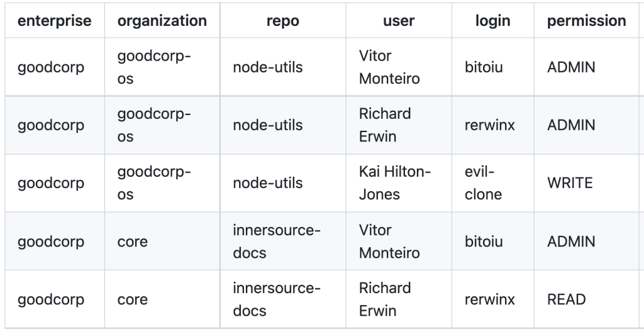The height and width of the screenshot is (332, 644).
Task: Click Vitor Monteiro in the node-utils row
Action: coord(389,67)
